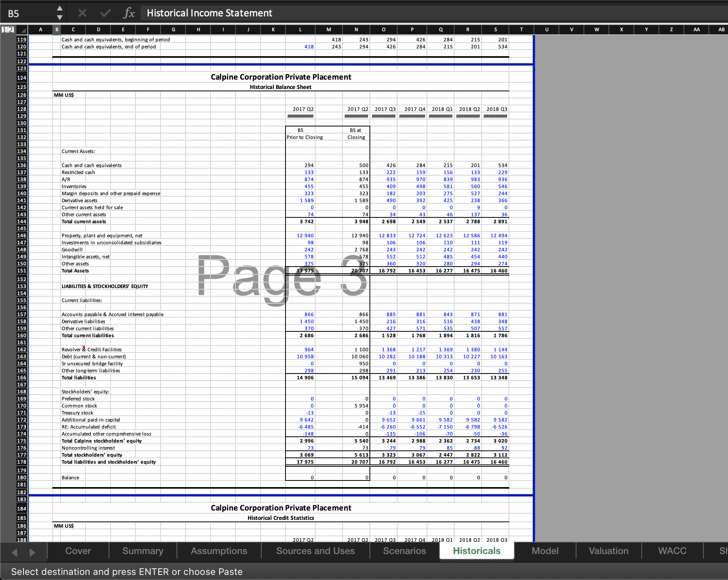Switch to the Scenarios sheet tab

tap(405, 551)
